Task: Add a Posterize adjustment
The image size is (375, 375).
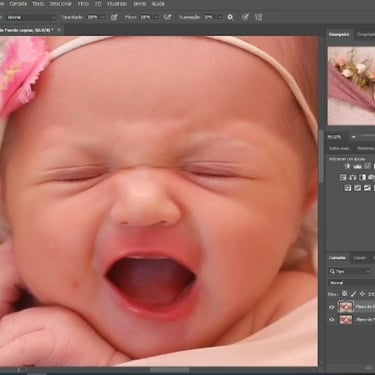Action: tap(357, 188)
